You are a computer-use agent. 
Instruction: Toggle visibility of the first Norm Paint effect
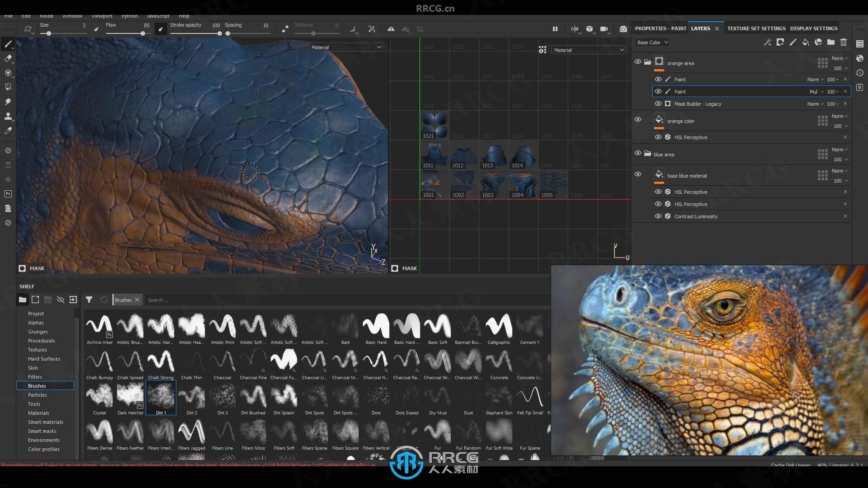pos(658,79)
